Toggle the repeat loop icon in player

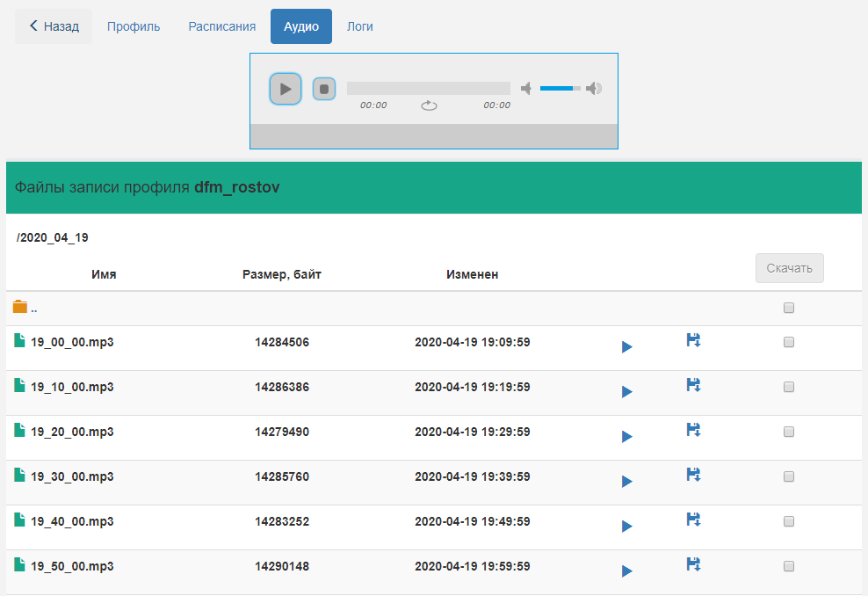429,105
